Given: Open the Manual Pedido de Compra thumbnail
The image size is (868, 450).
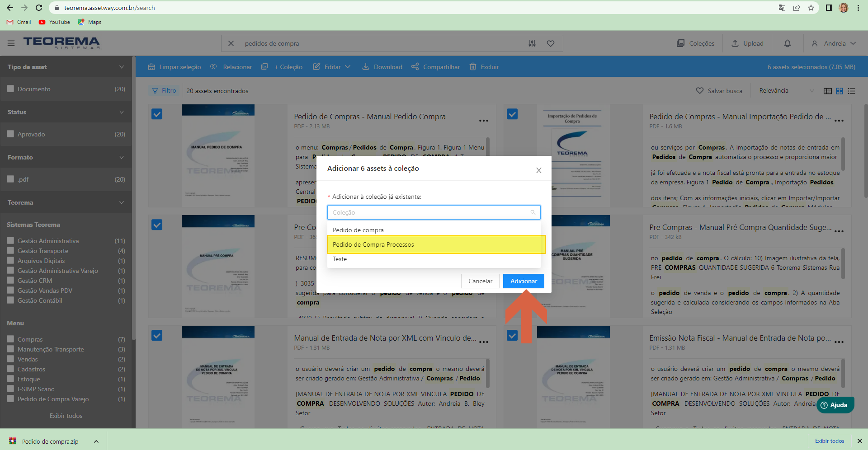Looking at the screenshot, I should click(218, 155).
